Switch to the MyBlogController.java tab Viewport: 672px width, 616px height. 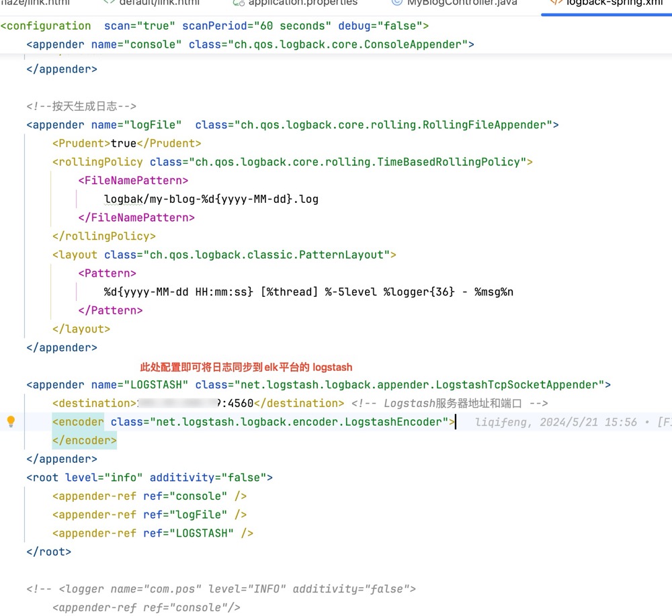tap(462, 3)
